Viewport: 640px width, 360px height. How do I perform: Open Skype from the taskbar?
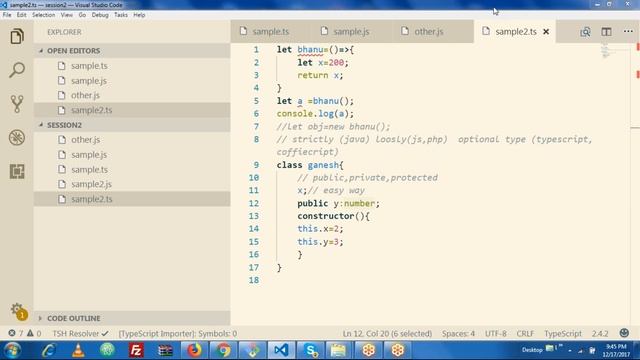[x=311, y=350]
